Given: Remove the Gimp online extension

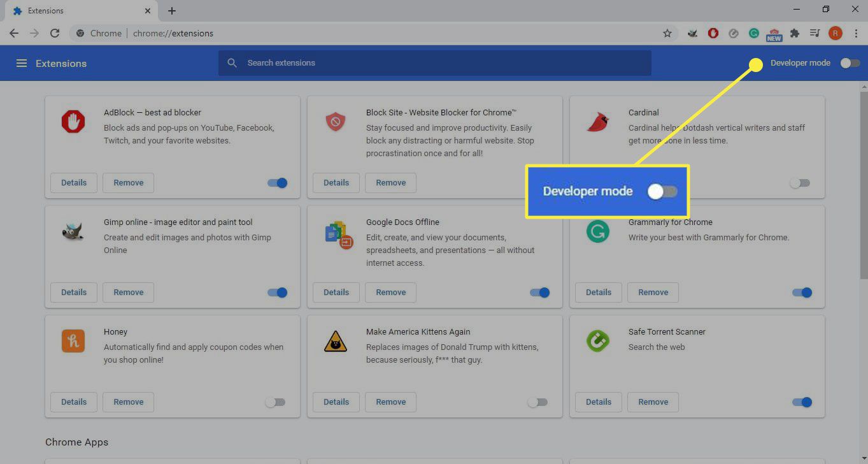Looking at the screenshot, I should point(129,292).
